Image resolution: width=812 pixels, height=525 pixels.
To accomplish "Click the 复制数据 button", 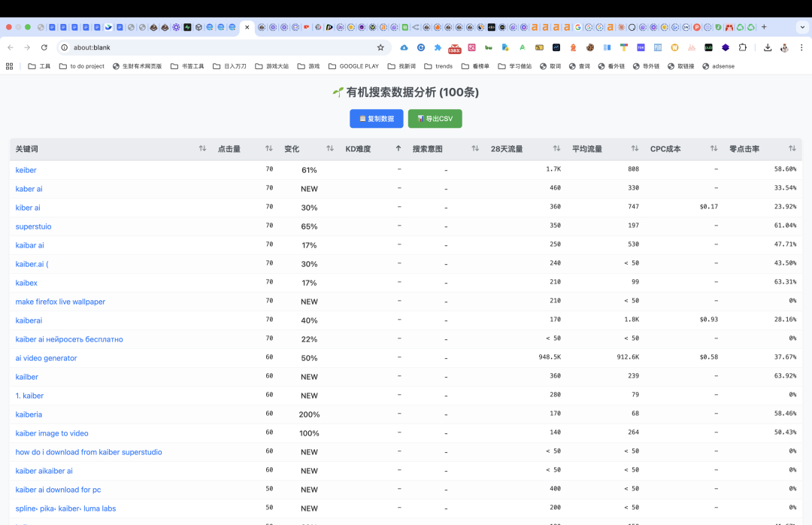I will [377, 119].
